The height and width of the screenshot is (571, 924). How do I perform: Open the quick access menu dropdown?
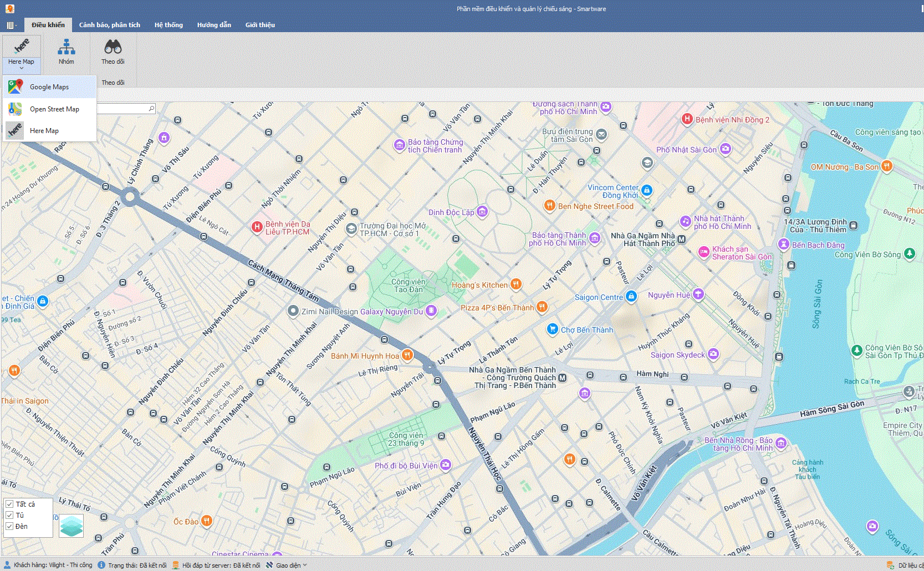pos(11,25)
